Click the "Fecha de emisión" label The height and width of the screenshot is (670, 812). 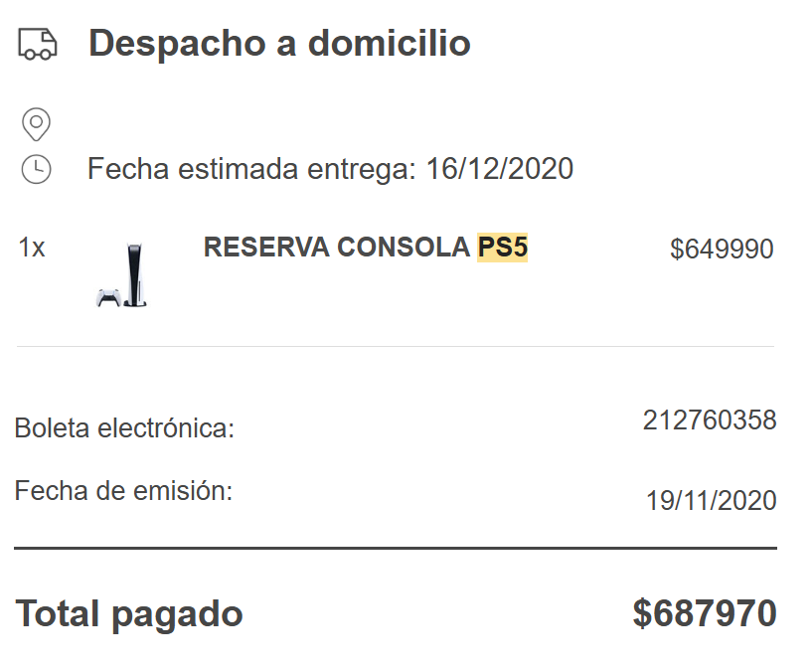coord(123,490)
